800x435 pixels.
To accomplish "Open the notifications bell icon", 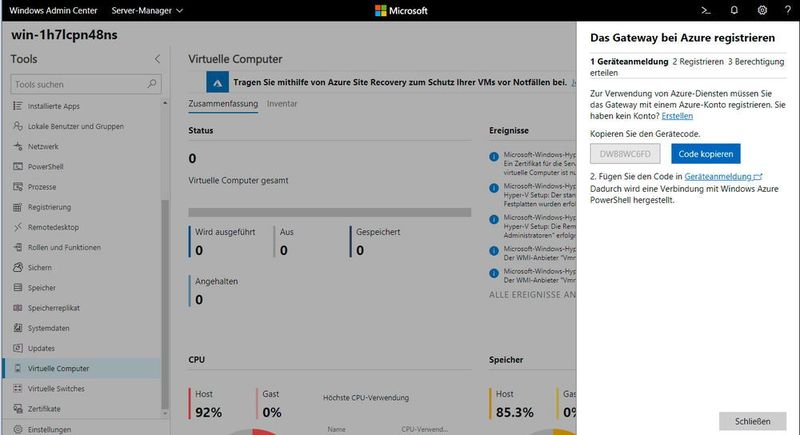I will pos(734,10).
